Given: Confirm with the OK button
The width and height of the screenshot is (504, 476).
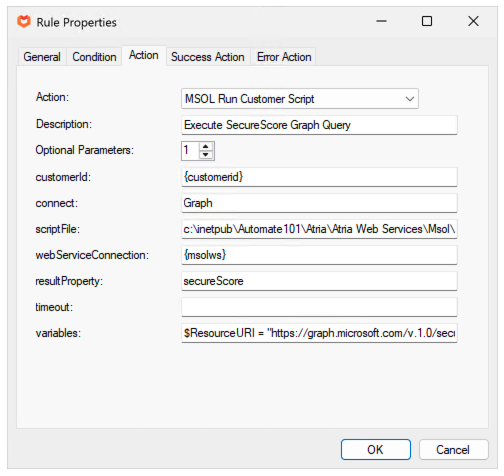Looking at the screenshot, I should [376, 449].
